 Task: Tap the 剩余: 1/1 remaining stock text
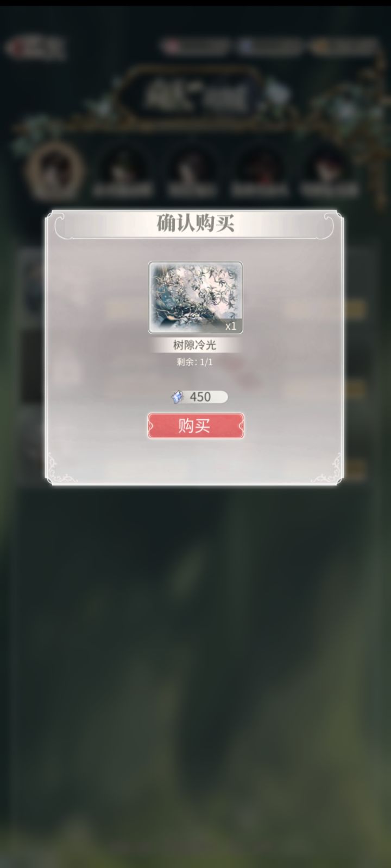point(194,362)
